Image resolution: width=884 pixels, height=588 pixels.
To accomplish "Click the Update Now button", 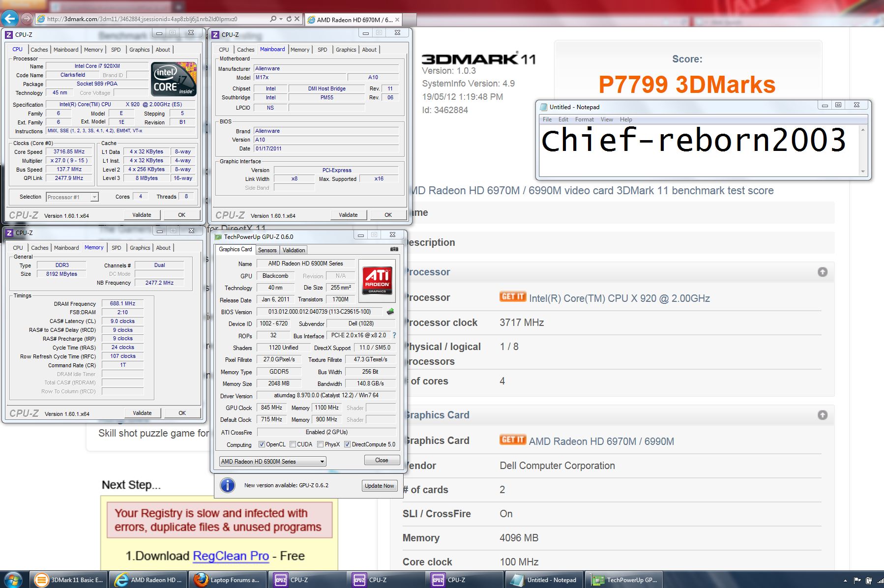I will coord(379,486).
